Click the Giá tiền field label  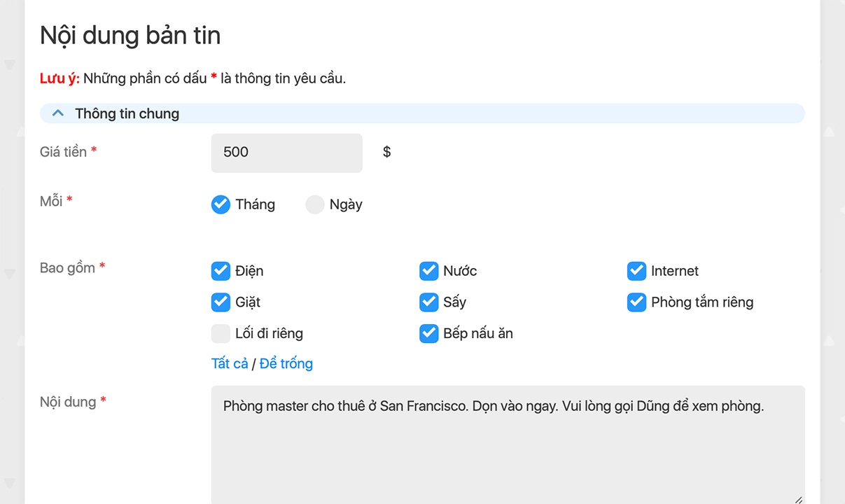tap(63, 152)
